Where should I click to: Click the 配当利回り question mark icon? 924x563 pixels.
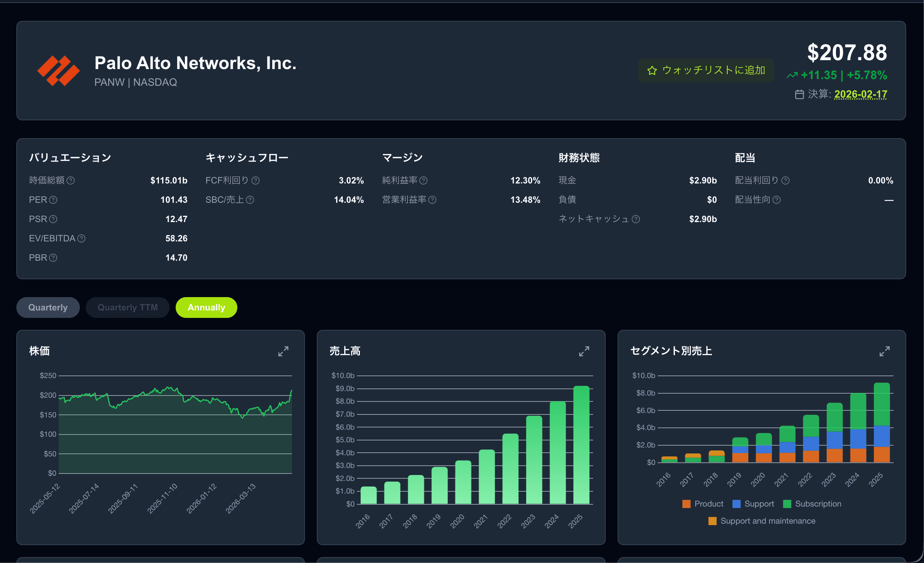click(785, 180)
